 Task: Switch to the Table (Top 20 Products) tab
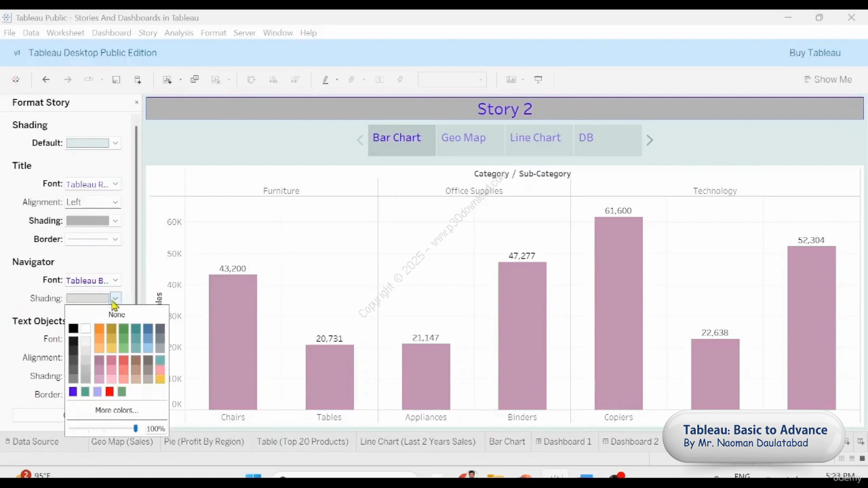coord(302,441)
